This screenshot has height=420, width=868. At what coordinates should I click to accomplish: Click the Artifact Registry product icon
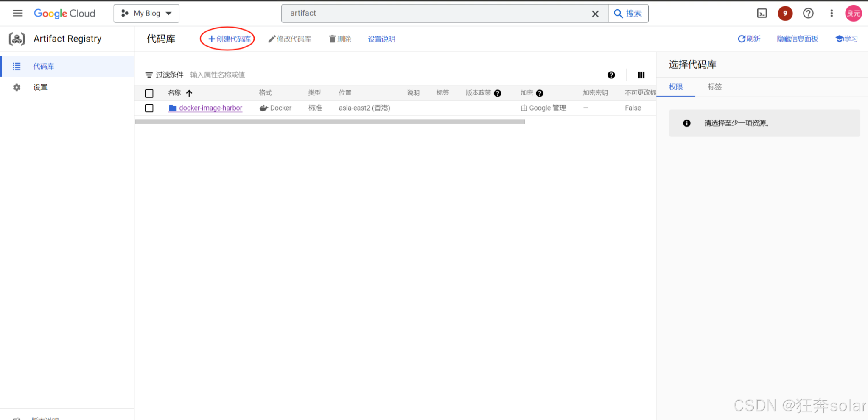(x=17, y=39)
